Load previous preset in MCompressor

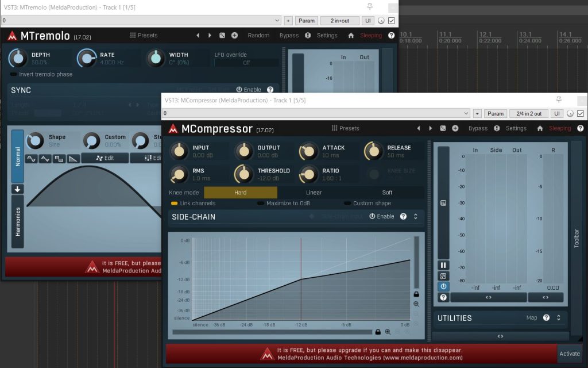(x=419, y=128)
